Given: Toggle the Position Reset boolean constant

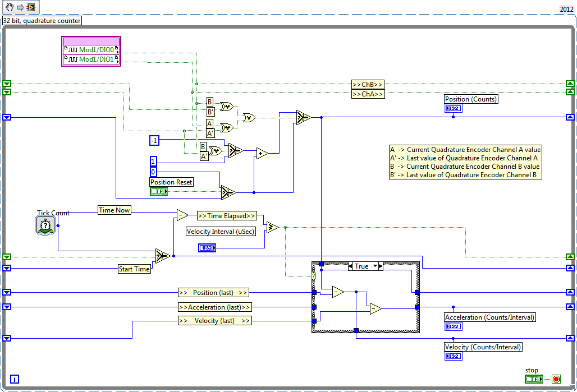Looking at the screenshot, I should [159, 191].
